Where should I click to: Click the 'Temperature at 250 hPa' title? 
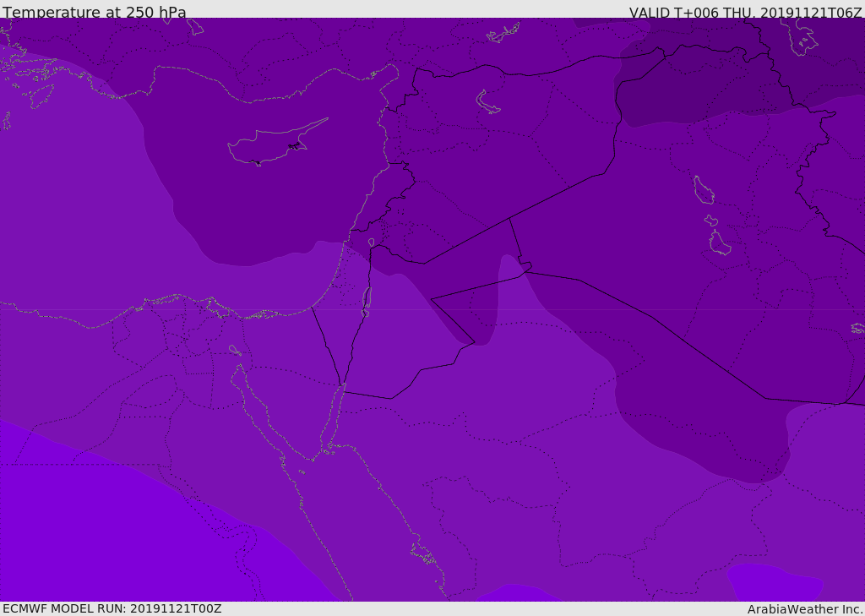pyautogui.click(x=95, y=12)
